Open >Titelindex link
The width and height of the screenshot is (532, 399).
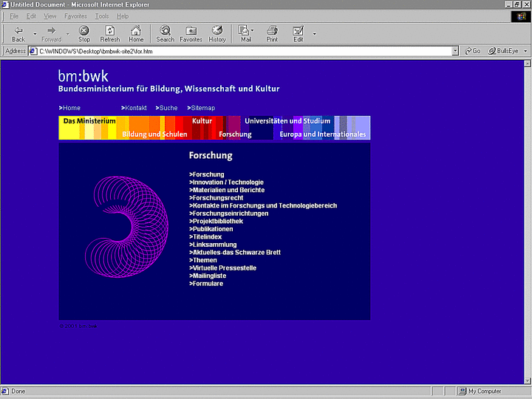205,237
